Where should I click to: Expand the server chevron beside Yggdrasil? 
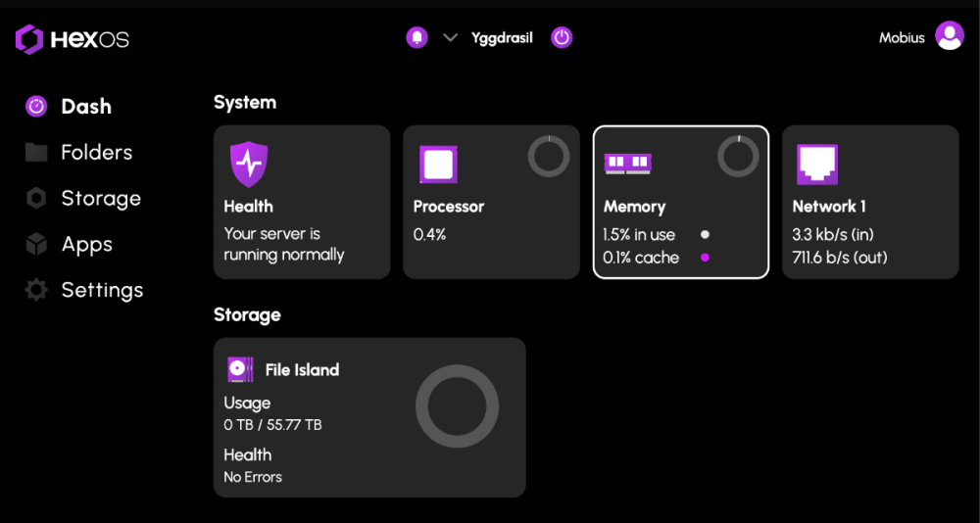[x=451, y=38]
